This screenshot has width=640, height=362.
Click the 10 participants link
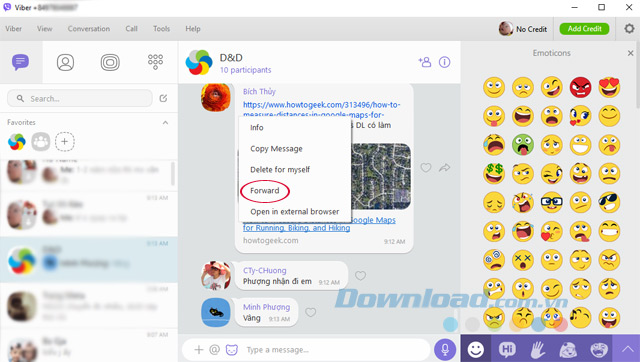[245, 70]
